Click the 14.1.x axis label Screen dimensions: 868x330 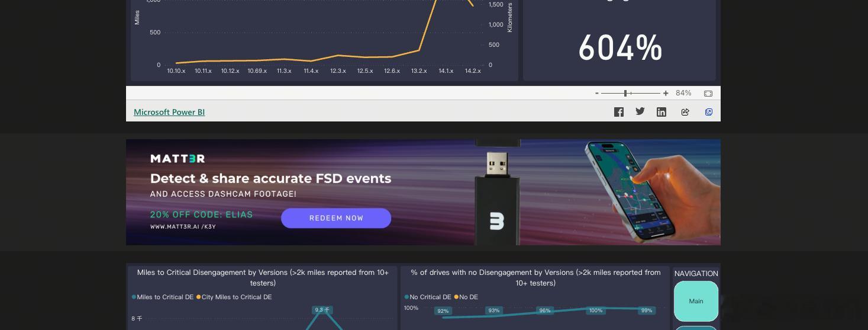tap(446, 71)
